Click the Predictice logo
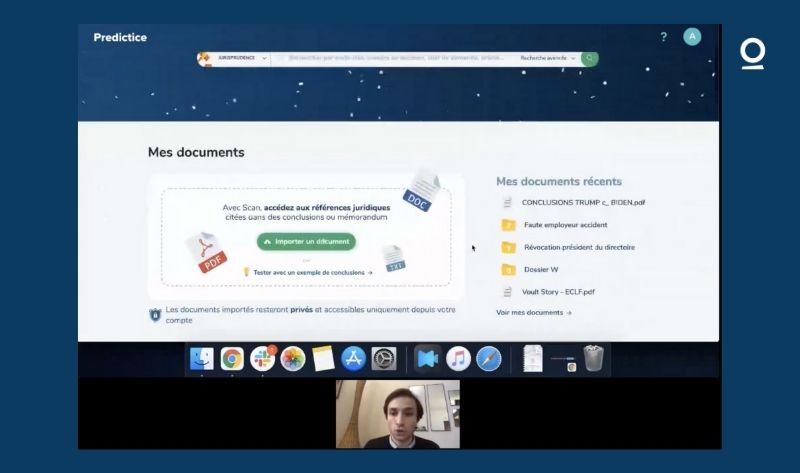The height and width of the screenshot is (473, 800). tap(120, 37)
